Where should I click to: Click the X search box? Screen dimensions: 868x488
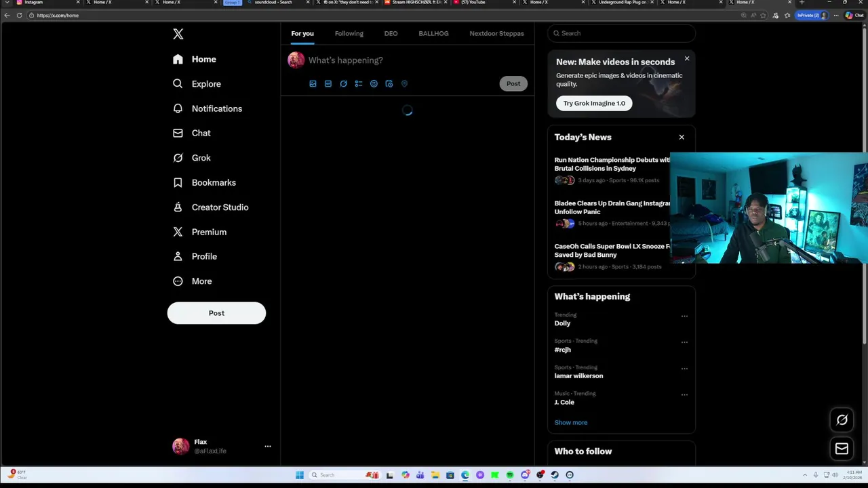click(621, 33)
